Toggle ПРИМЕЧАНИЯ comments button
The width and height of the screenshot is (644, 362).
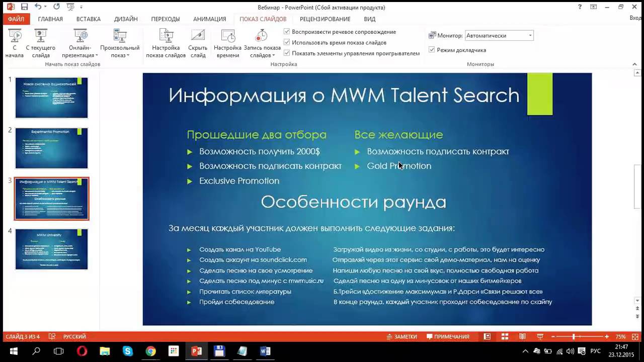(448, 336)
